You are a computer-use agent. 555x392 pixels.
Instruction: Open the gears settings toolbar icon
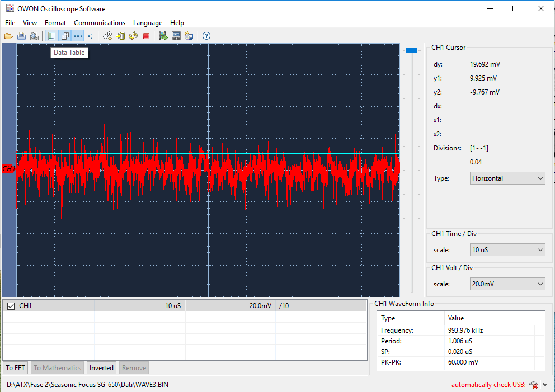pyautogui.click(x=107, y=36)
